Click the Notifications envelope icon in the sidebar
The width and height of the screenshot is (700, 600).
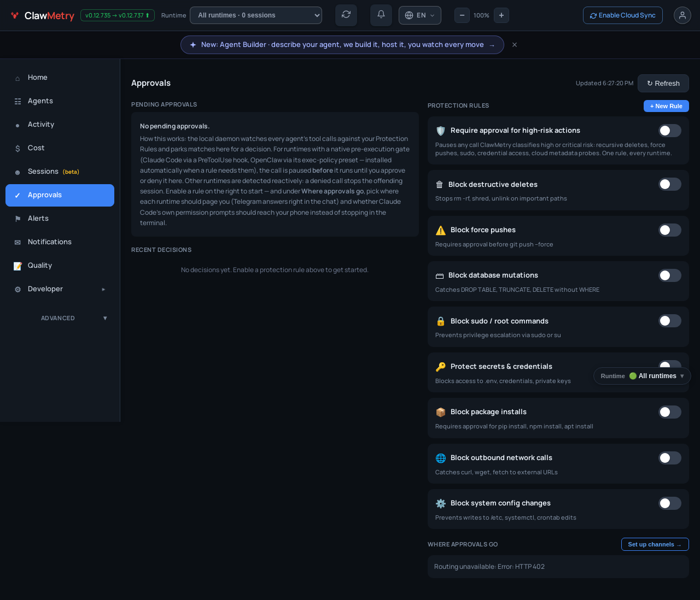(17, 242)
